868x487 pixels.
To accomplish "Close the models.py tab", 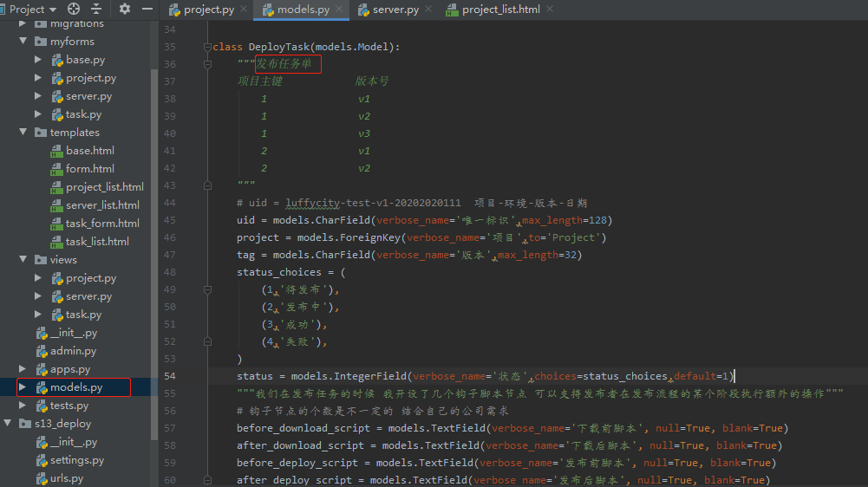I will 339,9.
